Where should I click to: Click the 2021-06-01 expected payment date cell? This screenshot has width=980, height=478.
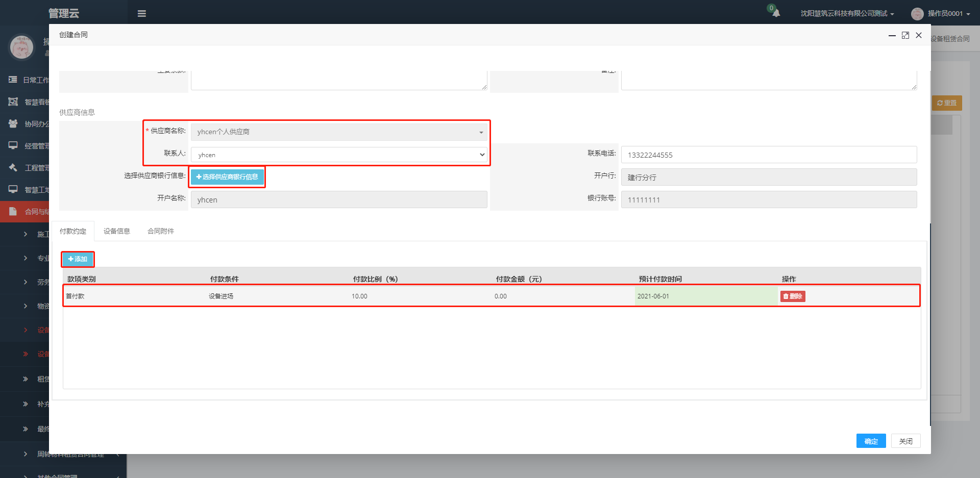[x=706, y=296]
